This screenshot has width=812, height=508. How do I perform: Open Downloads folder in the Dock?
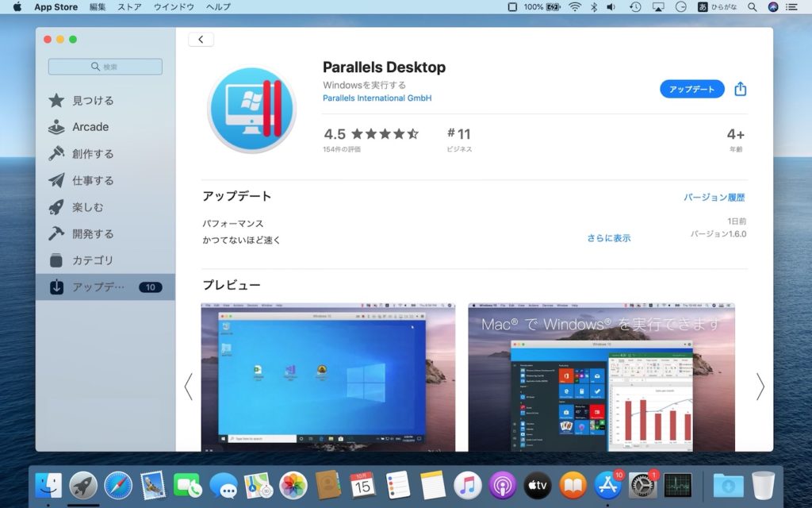(x=728, y=486)
